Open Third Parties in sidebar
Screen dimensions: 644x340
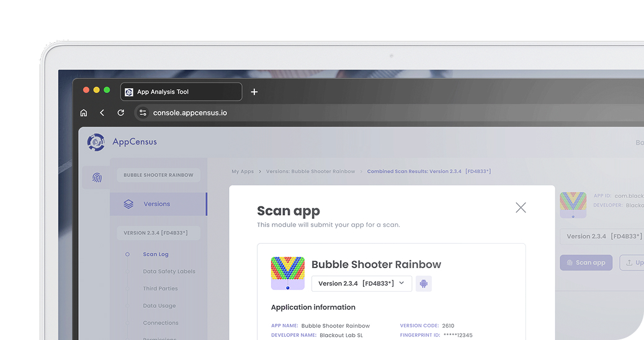[160, 289]
